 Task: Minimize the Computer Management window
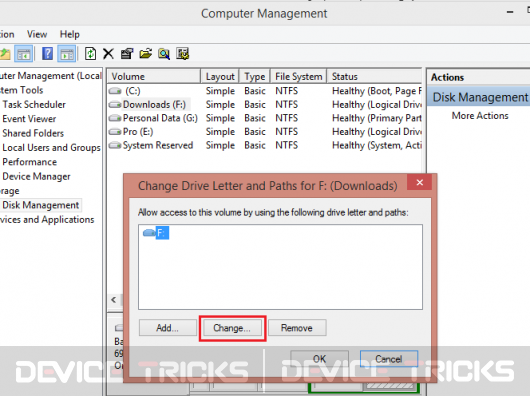coord(510,13)
